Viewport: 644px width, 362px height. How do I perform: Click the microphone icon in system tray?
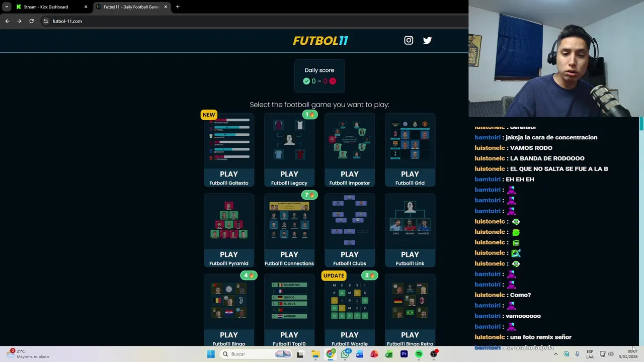coord(577,354)
